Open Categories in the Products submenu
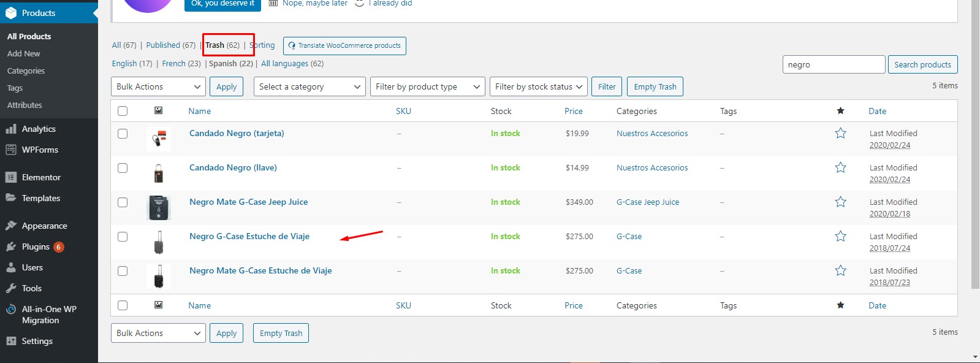The width and height of the screenshot is (980, 363). 26,71
